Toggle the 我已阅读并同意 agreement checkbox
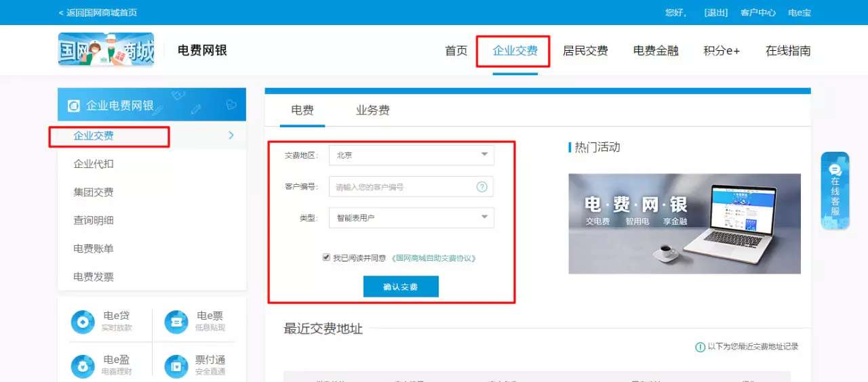The width and height of the screenshot is (868, 382). point(326,257)
